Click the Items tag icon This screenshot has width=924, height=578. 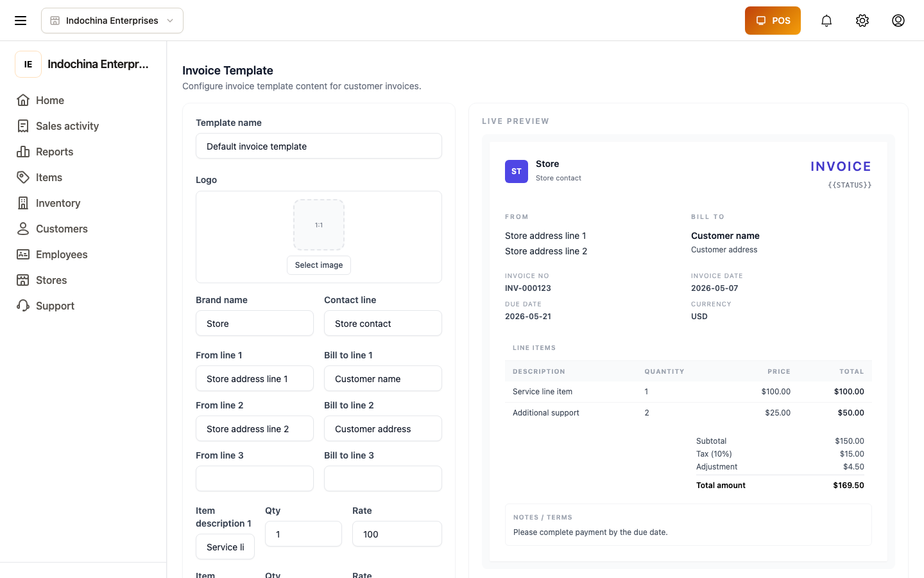(x=23, y=177)
